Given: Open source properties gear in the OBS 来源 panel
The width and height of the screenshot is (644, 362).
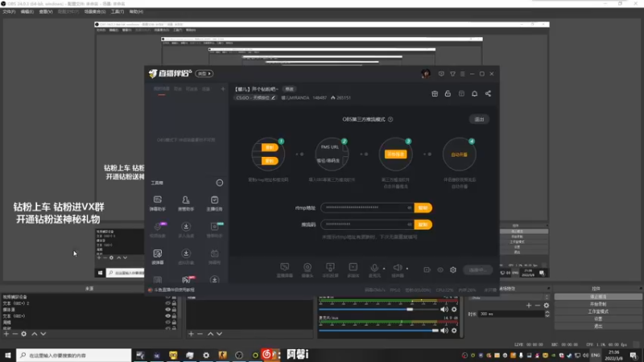Looking at the screenshot, I should (24, 334).
